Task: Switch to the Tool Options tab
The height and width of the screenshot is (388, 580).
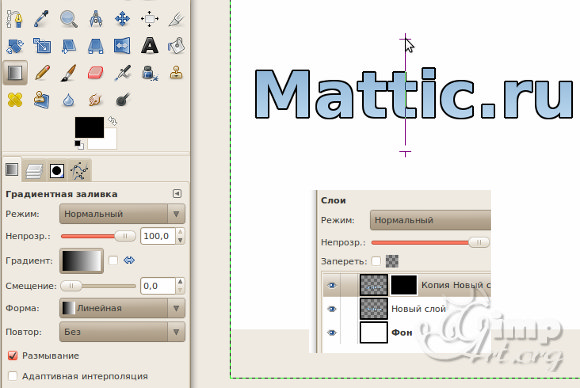Action: click(x=12, y=170)
